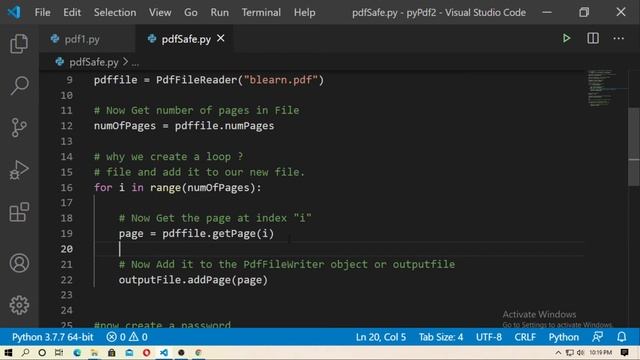
Task: Expand the breadcrumb ellipsis symbol
Action: (135, 62)
